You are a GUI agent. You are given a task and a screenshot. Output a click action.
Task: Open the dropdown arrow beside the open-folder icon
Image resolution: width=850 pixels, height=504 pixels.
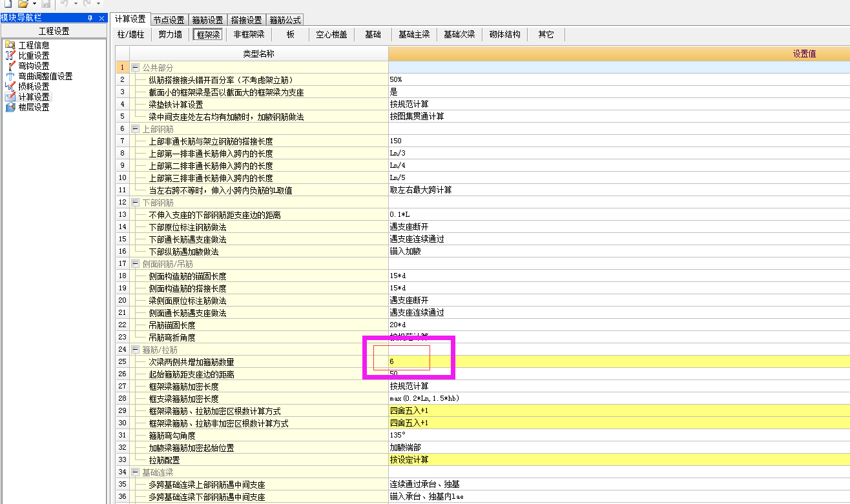click(x=34, y=4)
